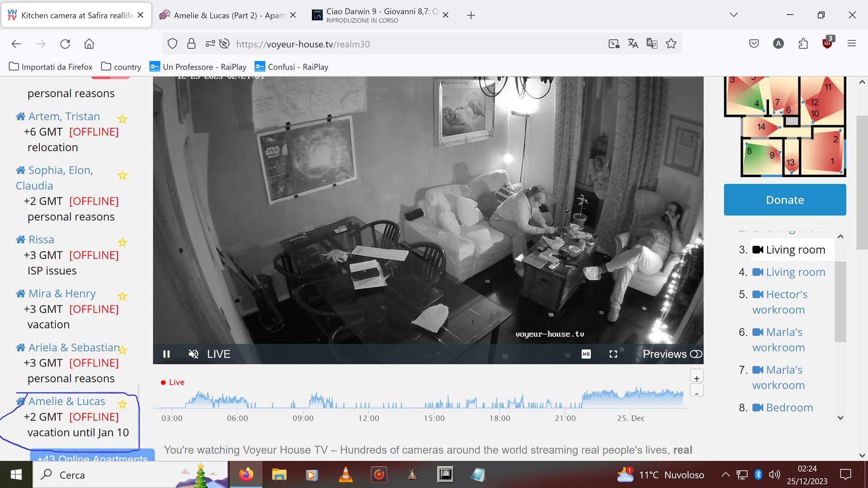Open Firefox from the taskbar
This screenshot has width=868, height=488.
pyautogui.click(x=246, y=474)
